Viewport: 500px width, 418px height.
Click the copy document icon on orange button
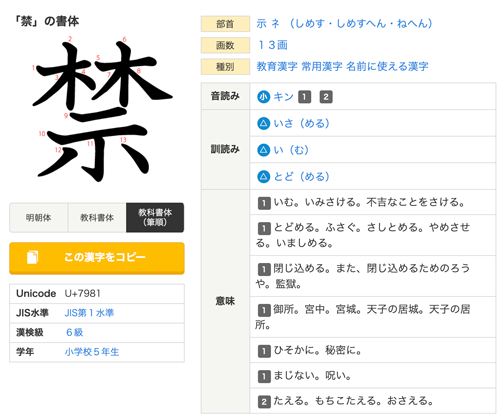coord(33,257)
